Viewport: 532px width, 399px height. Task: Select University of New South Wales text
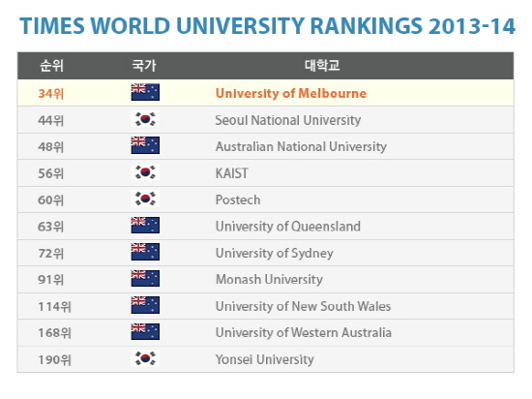304,306
